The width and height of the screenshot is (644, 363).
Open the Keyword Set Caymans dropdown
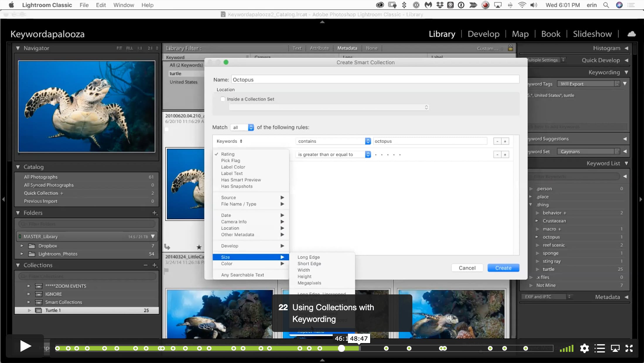pyautogui.click(x=588, y=152)
